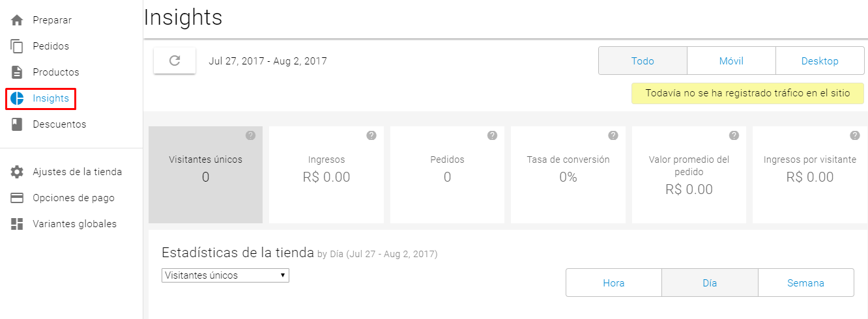This screenshot has width=868, height=319.
Task: Switch device filter to Desktop
Action: [820, 61]
